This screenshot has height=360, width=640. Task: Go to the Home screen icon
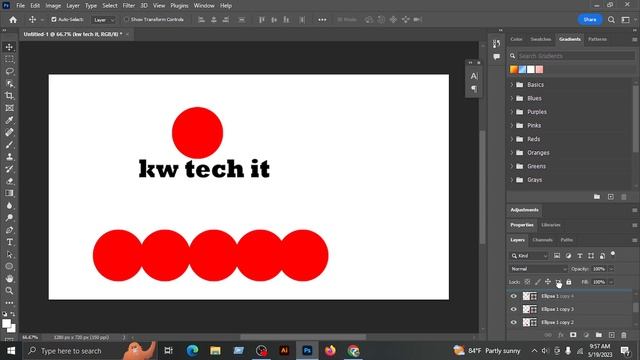(x=13, y=20)
